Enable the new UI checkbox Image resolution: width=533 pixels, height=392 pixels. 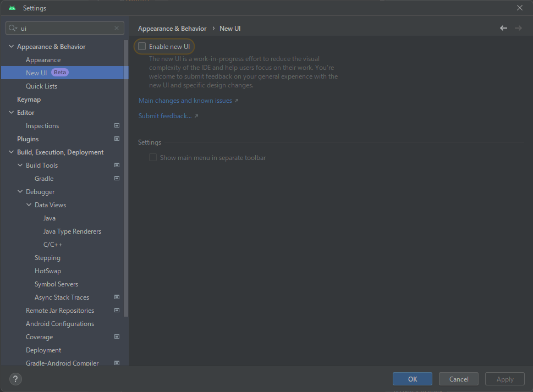pos(141,46)
